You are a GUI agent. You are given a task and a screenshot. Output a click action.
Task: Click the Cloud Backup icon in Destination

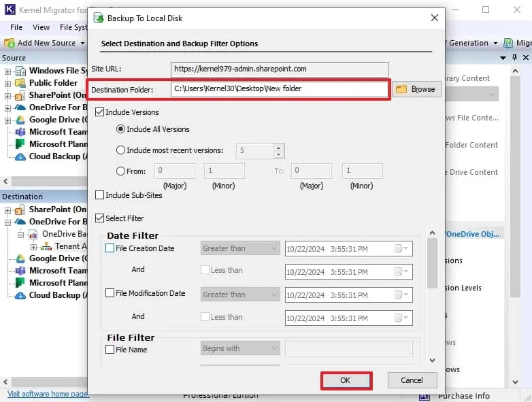point(20,295)
